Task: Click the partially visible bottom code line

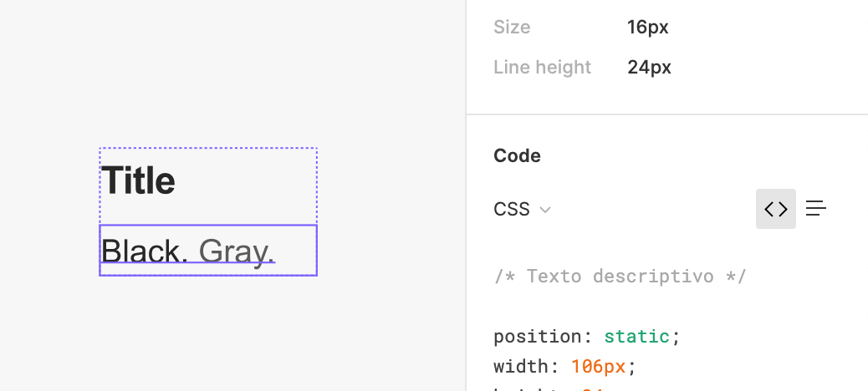Action: coord(549,388)
